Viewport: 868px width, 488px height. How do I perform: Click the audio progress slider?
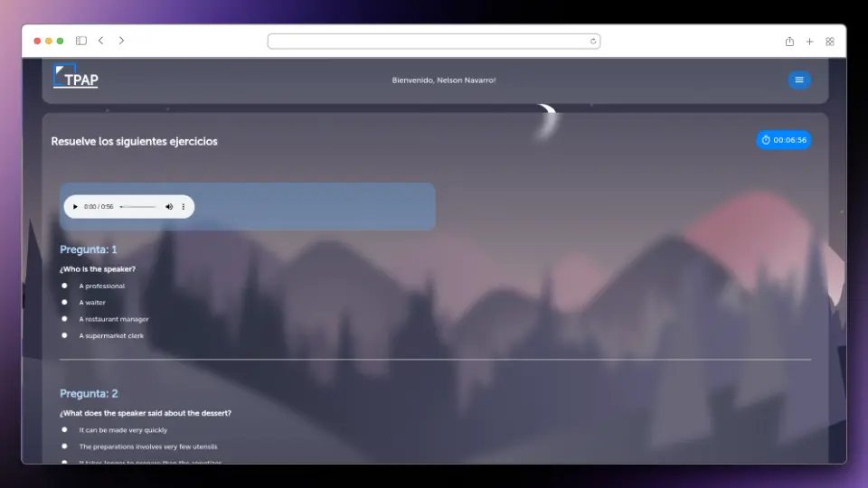[x=138, y=207]
